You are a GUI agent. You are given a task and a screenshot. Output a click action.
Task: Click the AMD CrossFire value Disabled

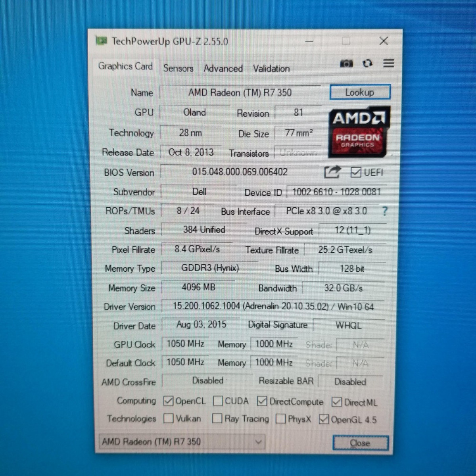(x=207, y=381)
